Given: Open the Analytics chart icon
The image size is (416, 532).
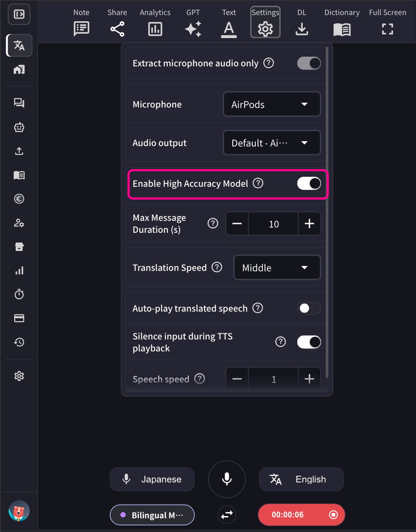Looking at the screenshot, I should 155,29.
